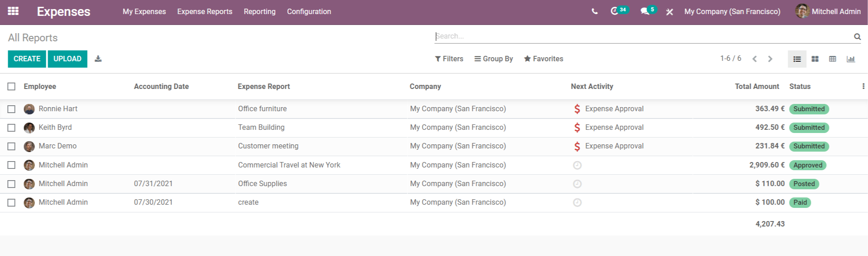The height and width of the screenshot is (256, 868).
Task: Click the Posted status badge
Action: 804,184
